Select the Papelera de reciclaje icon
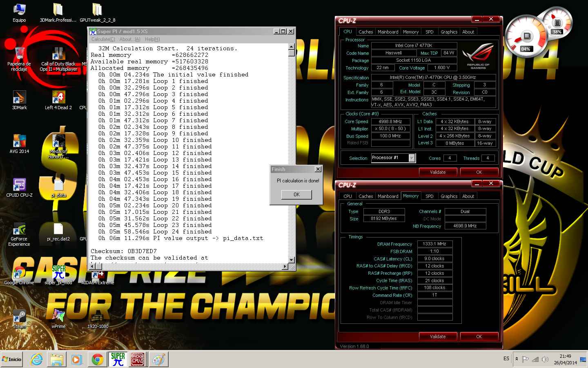The image size is (588, 368). (19, 59)
